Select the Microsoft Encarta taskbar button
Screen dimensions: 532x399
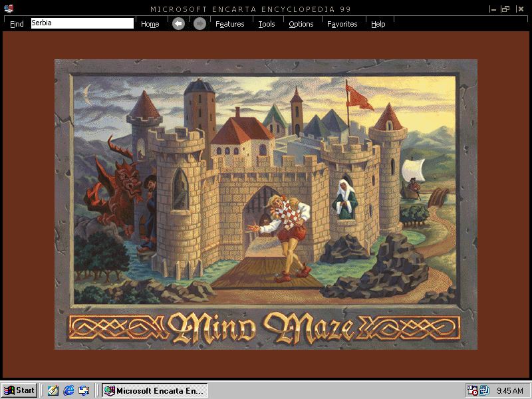(155, 390)
